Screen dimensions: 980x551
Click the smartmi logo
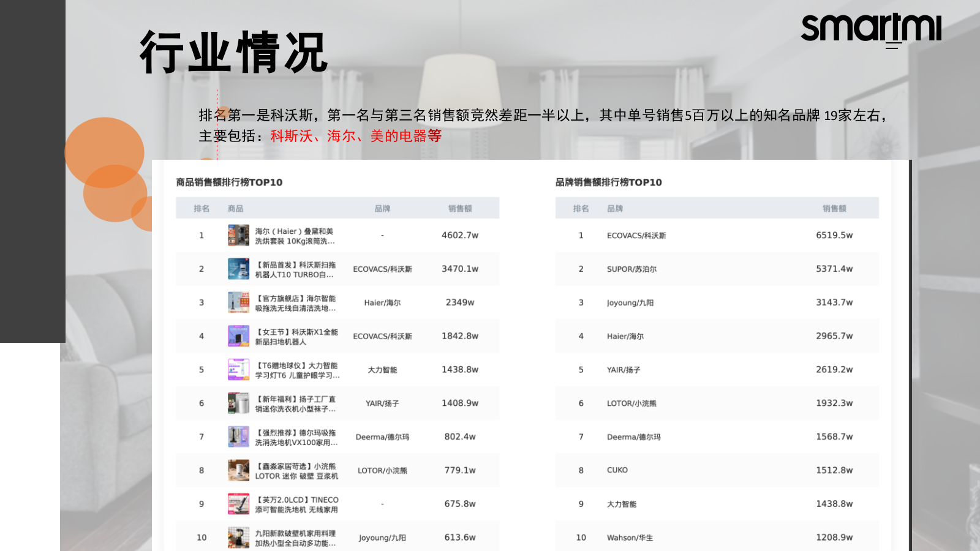tap(872, 28)
